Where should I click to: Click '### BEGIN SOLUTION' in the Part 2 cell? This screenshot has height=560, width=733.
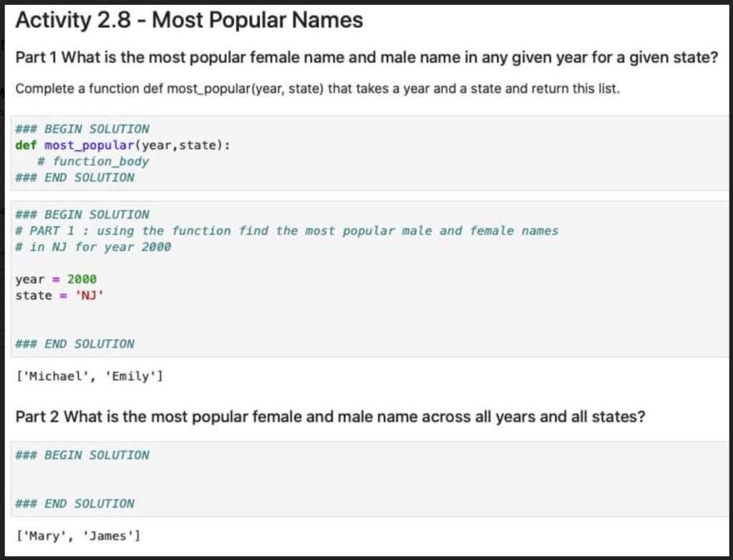tap(82, 456)
